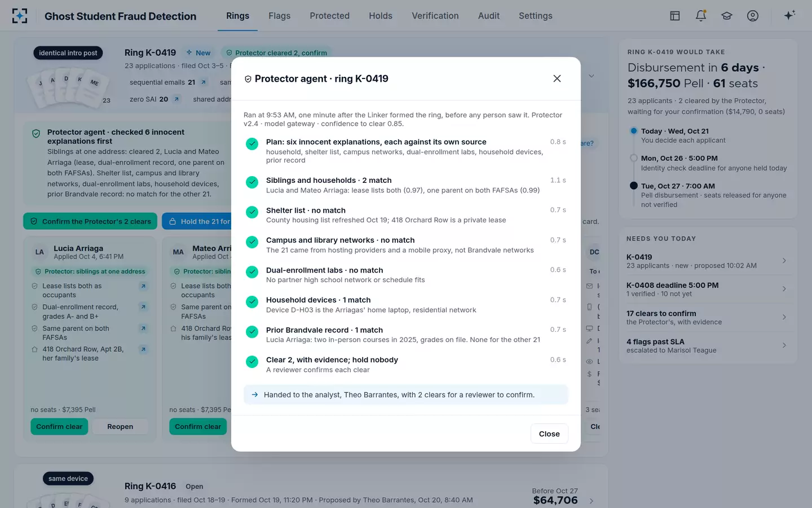
Task: Open 418 Orchard Row Apt 2B evidence arrow
Action: coord(143,349)
